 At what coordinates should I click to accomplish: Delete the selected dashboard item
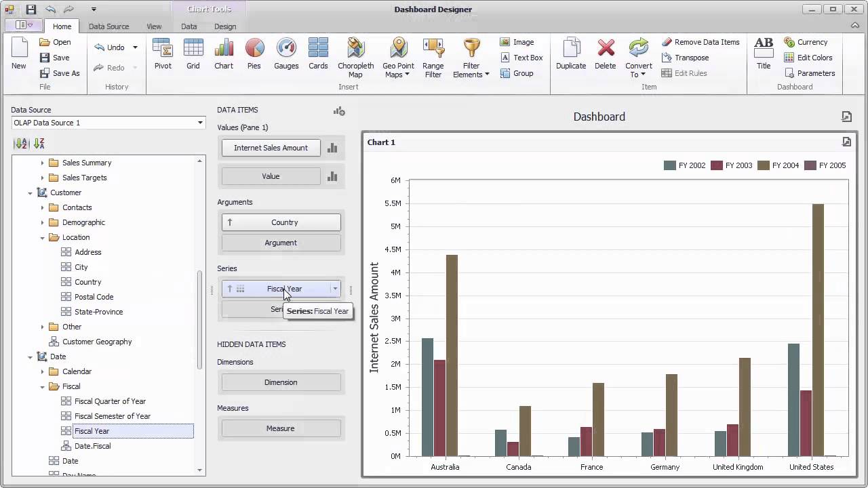606,54
